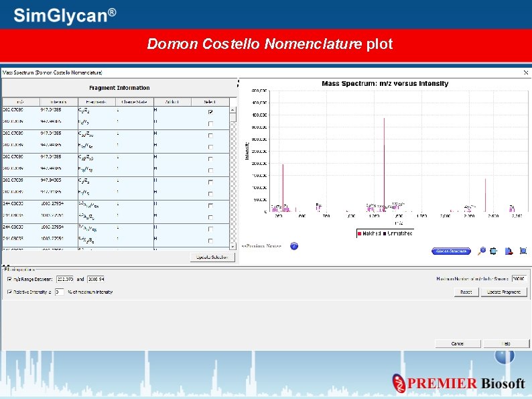Open the Glycan Structure view button
Screen dimensions: 532x399
(x=451, y=251)
